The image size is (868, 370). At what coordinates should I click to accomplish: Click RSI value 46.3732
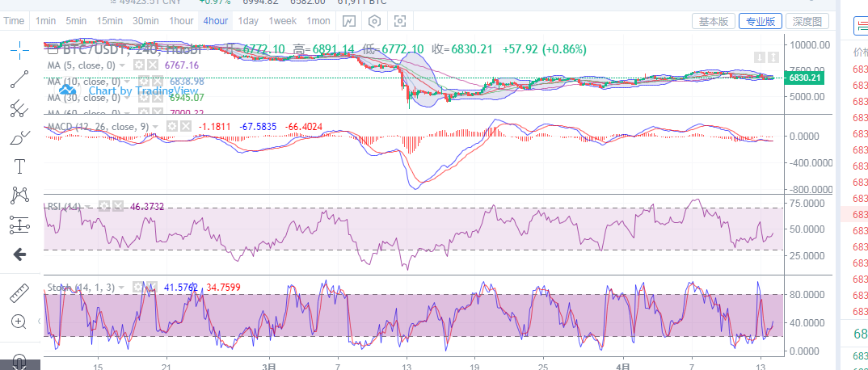pos(147,206)
